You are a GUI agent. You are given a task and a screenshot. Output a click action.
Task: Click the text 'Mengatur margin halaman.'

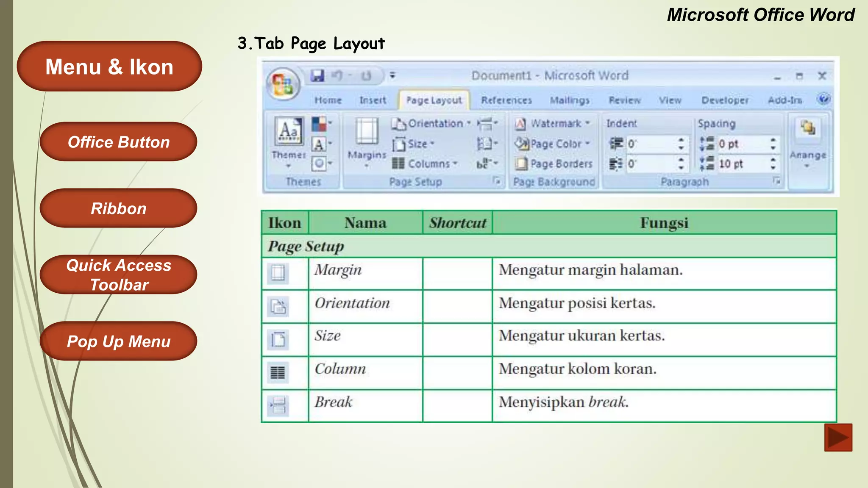pyautogui.click(x=591, y=270)
